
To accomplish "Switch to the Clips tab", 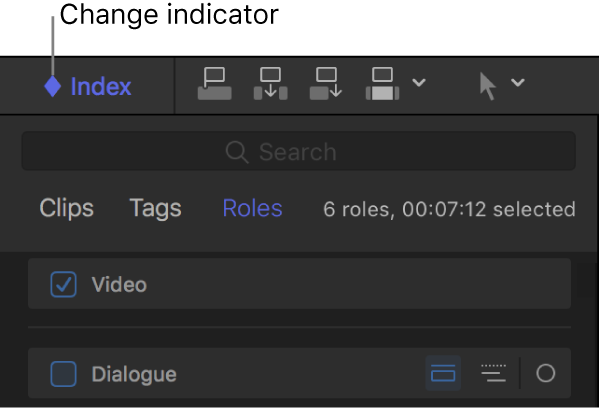I will [x=66, y=208].
